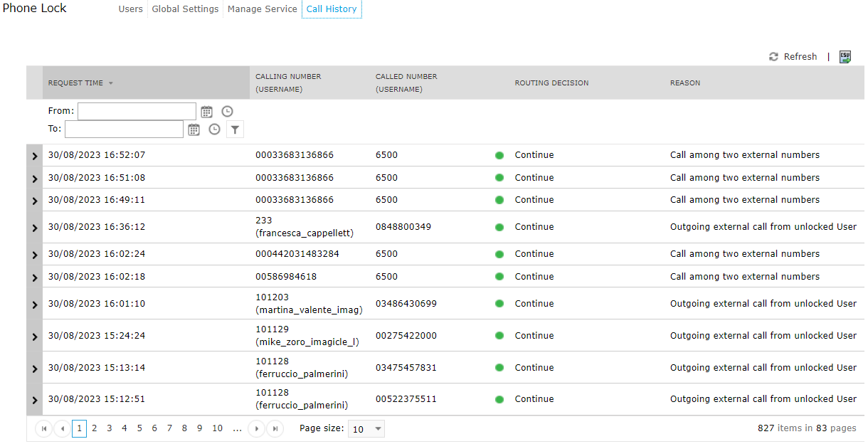Click the From date input field
This screenshot has width=868, height=444.
137,111
